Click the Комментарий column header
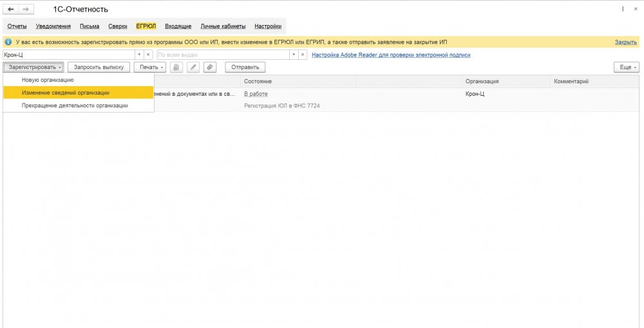This screenshot has height=328, width=644. pos(571,82)
